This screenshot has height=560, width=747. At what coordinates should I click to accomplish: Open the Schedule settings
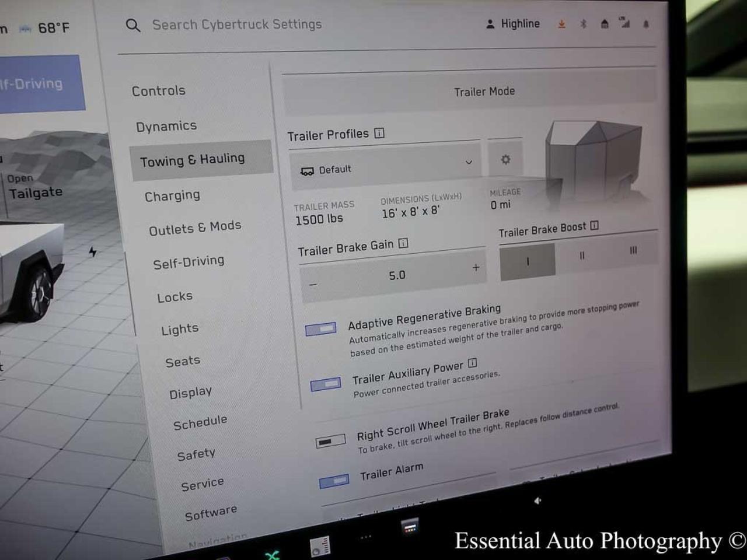point(200,422)
